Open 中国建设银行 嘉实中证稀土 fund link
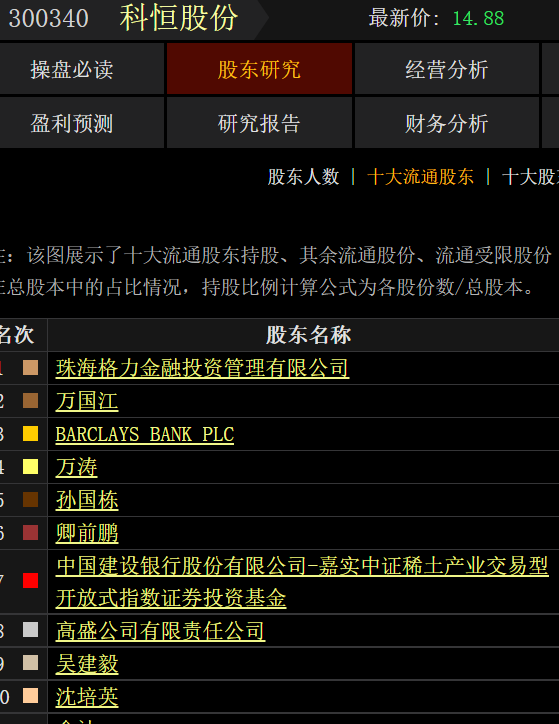Image resolution: width=559 pixels, height=724 pixels. point(302,582)
